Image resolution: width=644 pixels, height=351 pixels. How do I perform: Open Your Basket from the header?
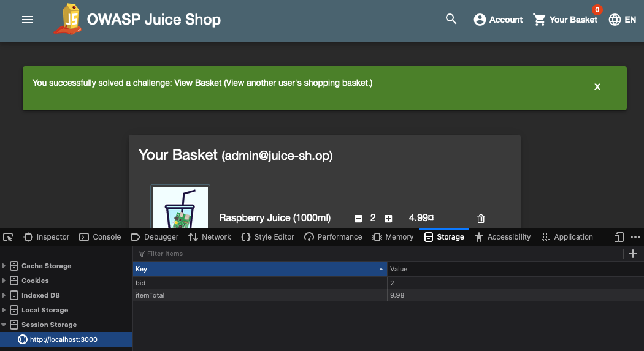tap(565, 19)
